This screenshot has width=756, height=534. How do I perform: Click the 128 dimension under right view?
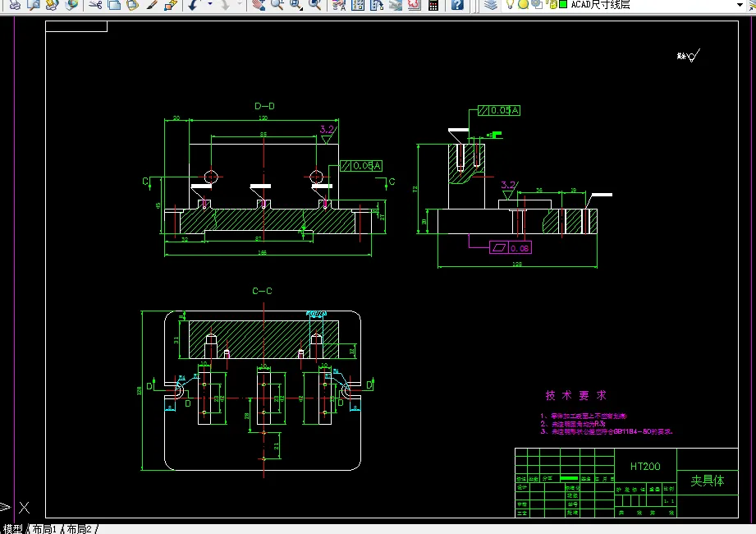(517, 264)
